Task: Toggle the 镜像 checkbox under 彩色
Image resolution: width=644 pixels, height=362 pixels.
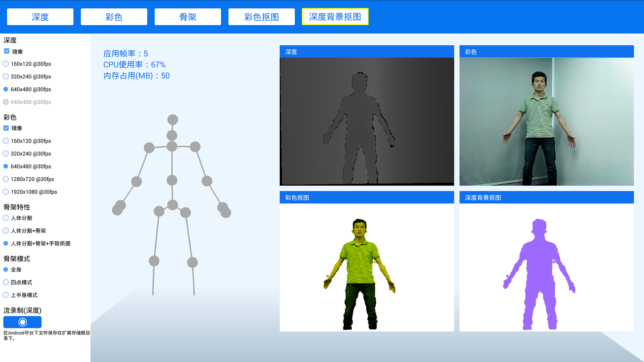Action: [6, 128]
